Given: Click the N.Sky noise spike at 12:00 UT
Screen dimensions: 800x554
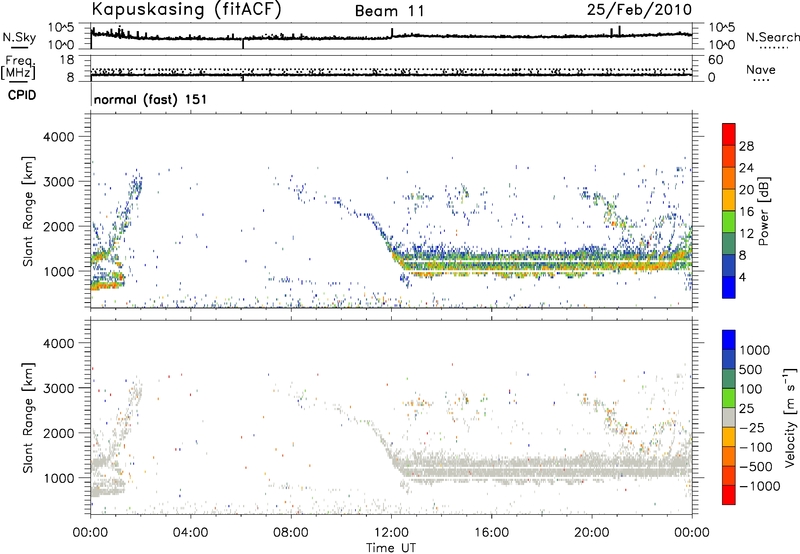Looking at the screenshot, I should [392, 33].
